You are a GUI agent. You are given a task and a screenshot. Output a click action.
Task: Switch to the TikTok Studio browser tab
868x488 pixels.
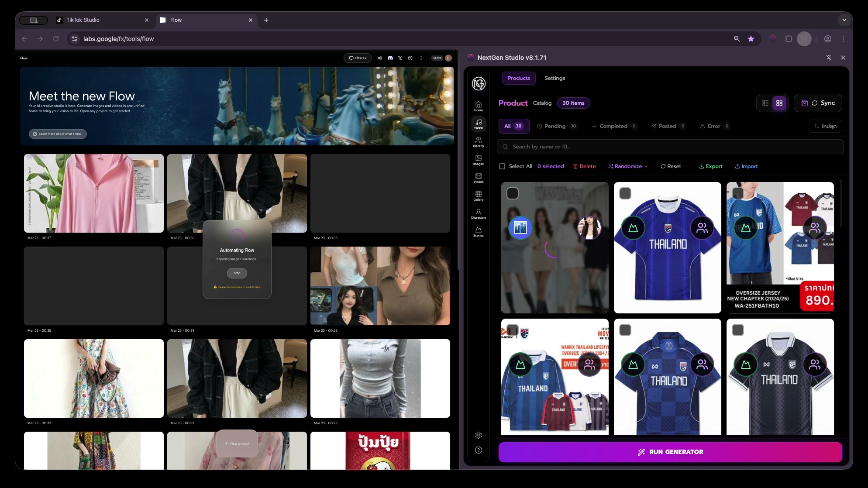coord(103,20)
